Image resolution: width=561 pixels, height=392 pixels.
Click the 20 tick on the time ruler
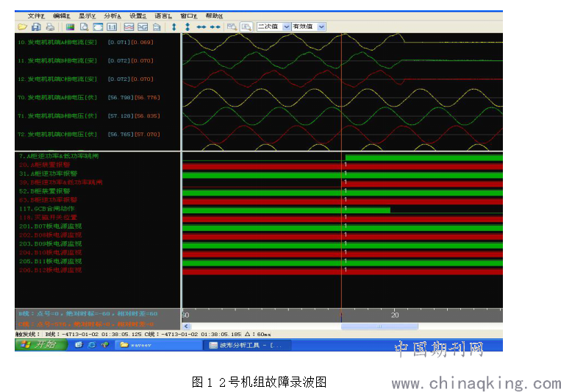tap(395, 315)
